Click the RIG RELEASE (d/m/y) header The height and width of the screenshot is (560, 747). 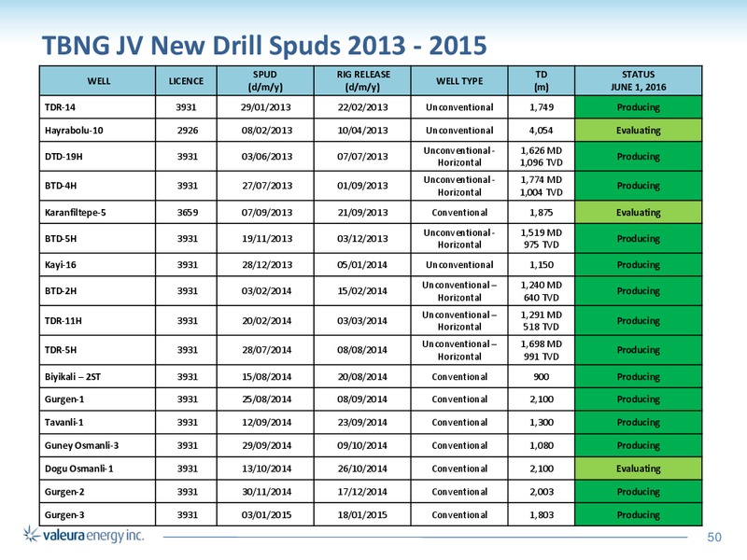(x=362, y=81)
